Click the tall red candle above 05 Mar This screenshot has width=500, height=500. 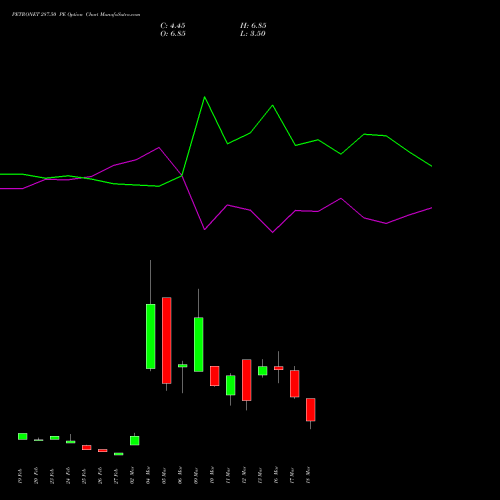click(x=167, y=340)
